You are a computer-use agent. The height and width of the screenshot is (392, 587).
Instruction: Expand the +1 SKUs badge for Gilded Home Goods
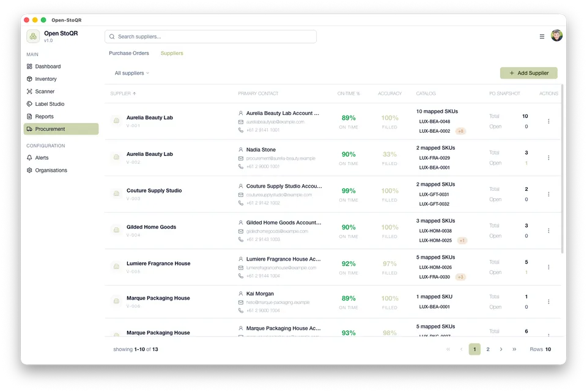(462, 240)
